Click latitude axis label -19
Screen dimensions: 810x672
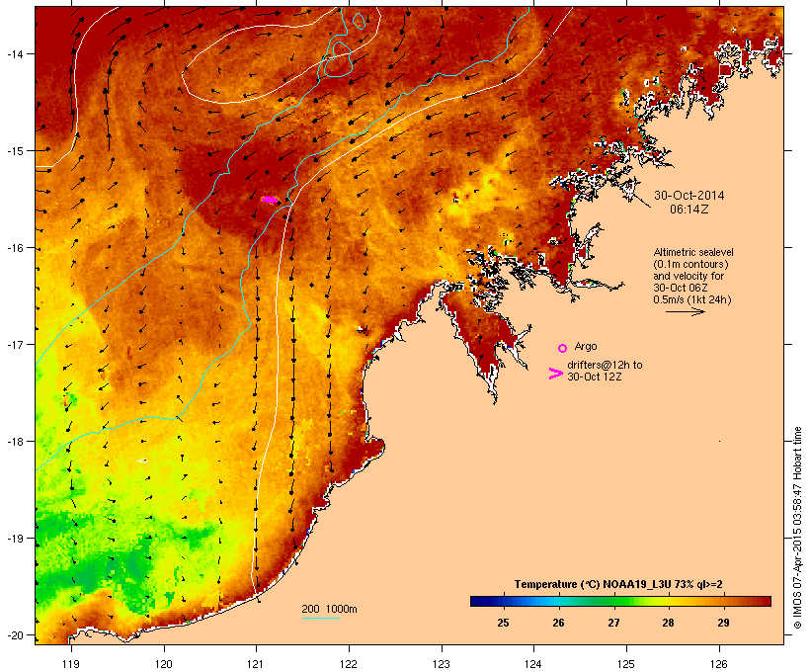point(14,539)
